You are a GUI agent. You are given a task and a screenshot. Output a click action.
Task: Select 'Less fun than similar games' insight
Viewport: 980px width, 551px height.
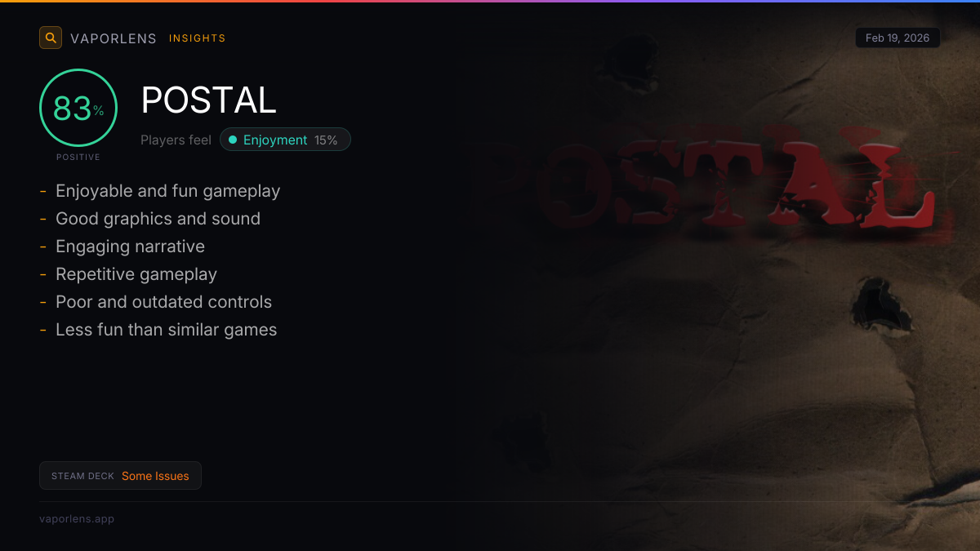tap(166, 330)
